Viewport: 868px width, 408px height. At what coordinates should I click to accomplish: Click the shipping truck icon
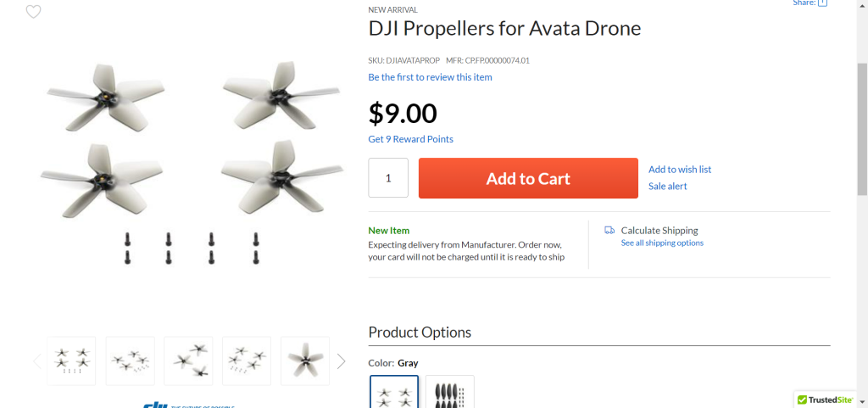(609, 230)
